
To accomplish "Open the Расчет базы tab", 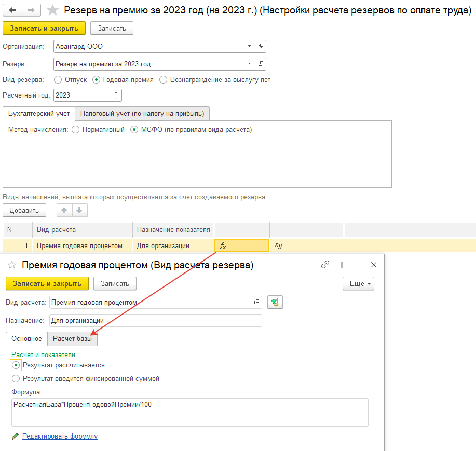I will (x=72, y=339).
